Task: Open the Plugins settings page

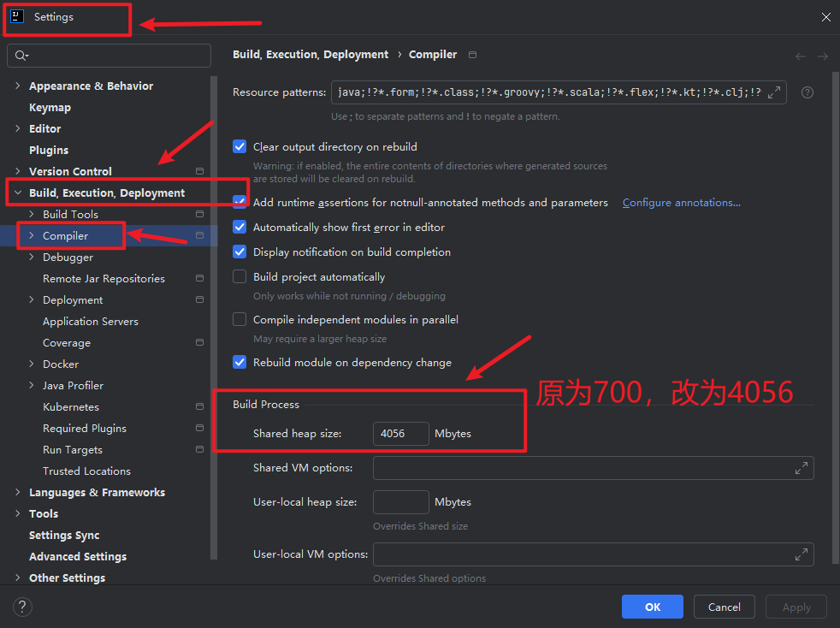Action: [x=49, y=150]
